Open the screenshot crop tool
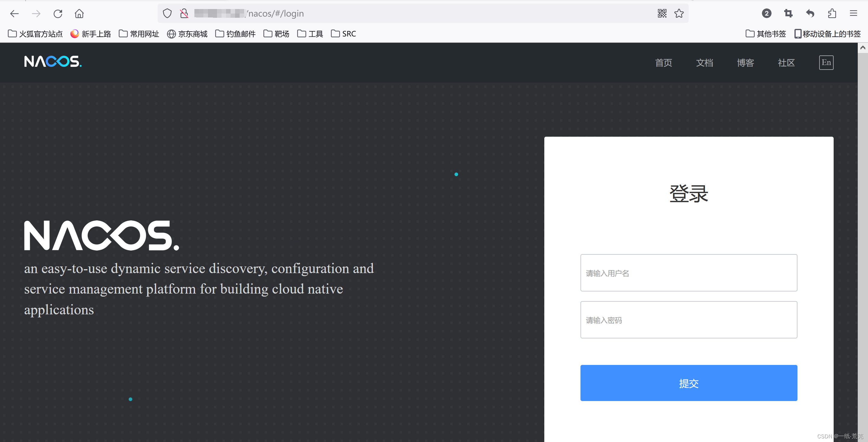Viewport: 868px width, 442px height. click(x=788, y=14)
